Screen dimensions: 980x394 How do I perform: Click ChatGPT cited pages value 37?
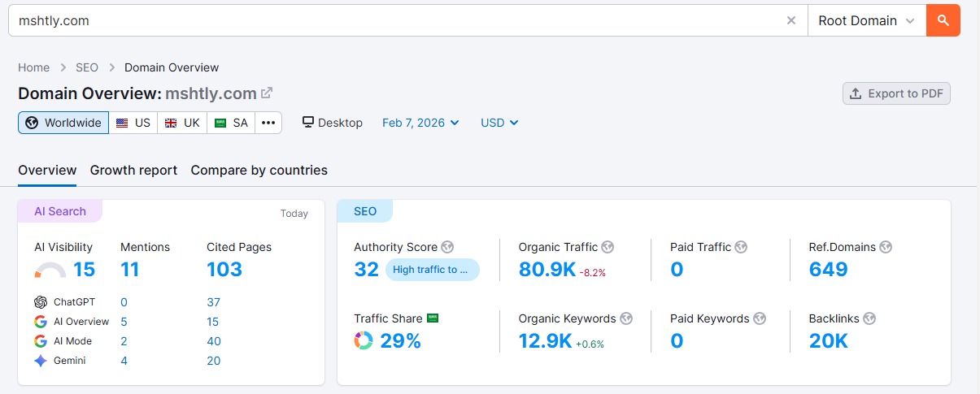(x=214, y=302)
